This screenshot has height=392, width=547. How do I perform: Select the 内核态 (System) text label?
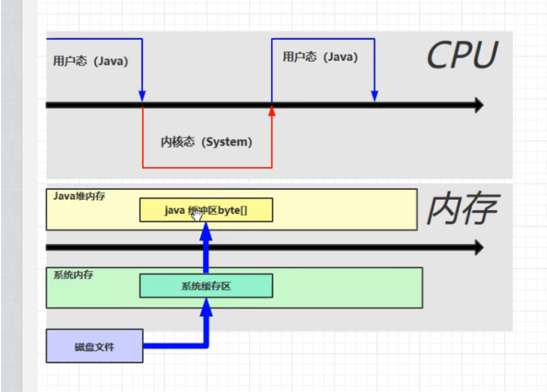pyautogui.click(x=206, y=142)
